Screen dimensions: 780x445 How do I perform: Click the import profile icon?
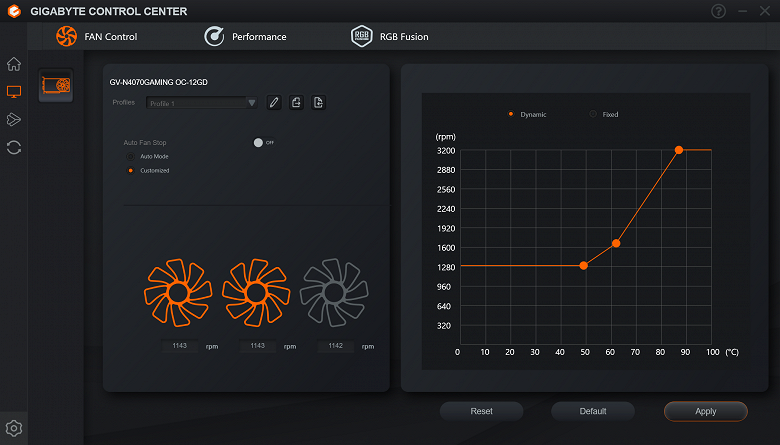tap(318, 102)
